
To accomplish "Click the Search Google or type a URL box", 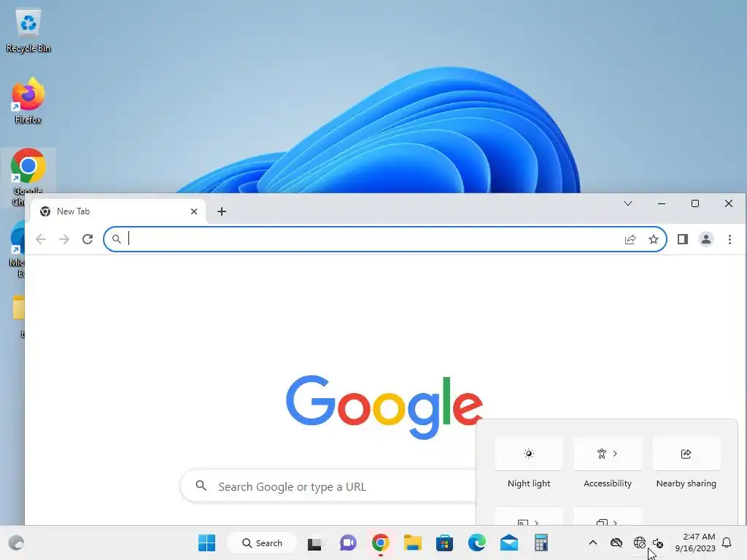I will [x=329, y=486].
